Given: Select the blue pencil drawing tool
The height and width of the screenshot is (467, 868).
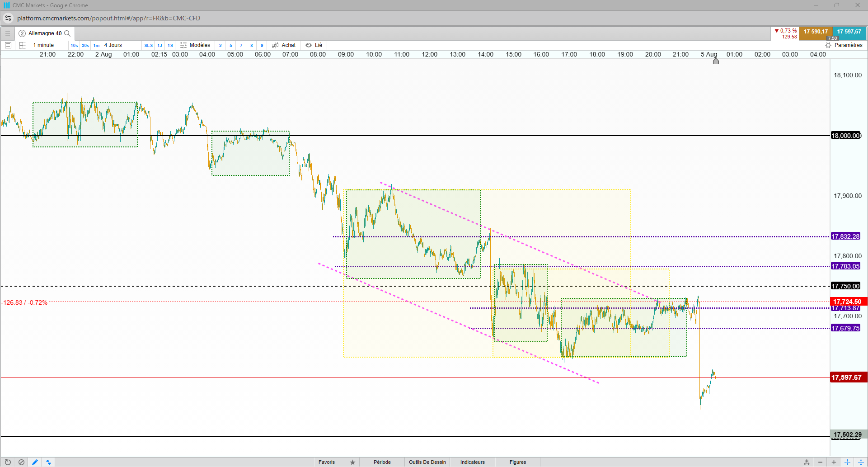Looking at the screenshot, I should pos(35,462).
